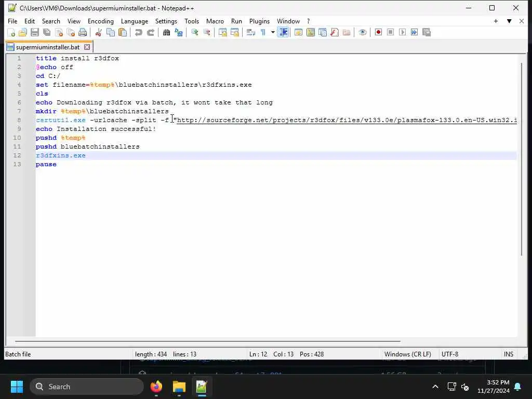The width and height of the screenshot is (532, 399).
Task: Open the Tools menu
Action: point(192,21)
